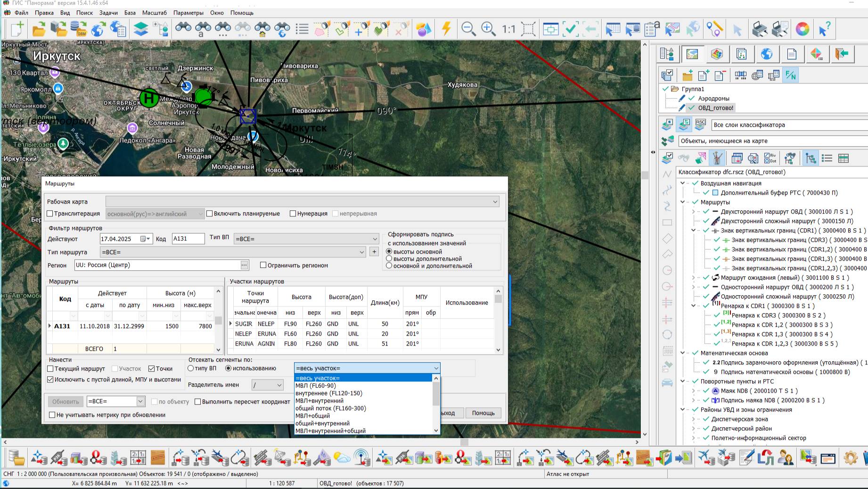Click the lightning bolt toolbar icon
Image resolution: width=868 pixels, height=489 pixels.
(x=446, y=29)
